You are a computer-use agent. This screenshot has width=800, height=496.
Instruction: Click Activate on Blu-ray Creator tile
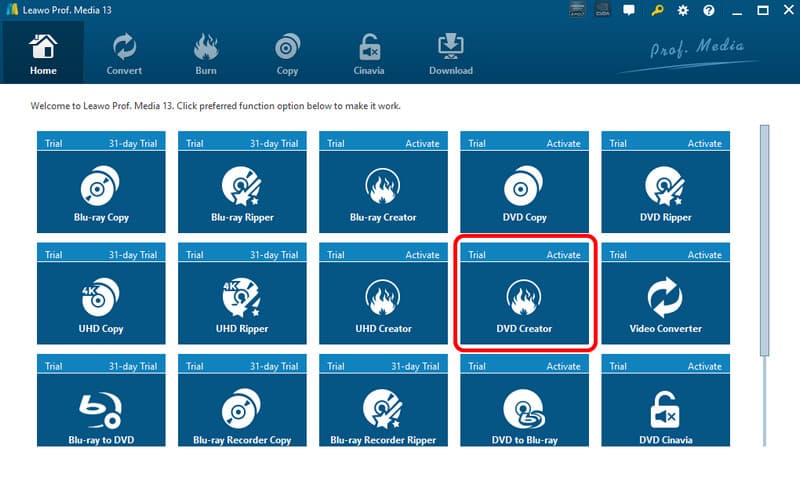pos(422,143)
